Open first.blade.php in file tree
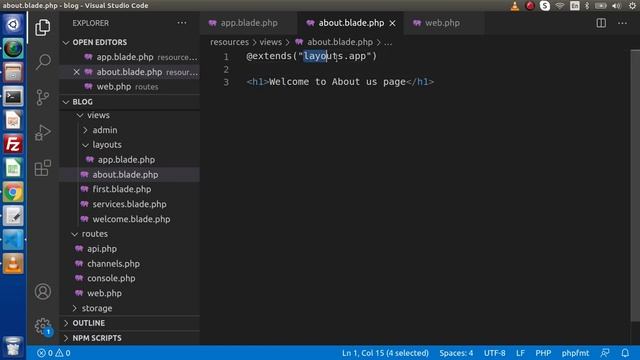Screen dimensions: 640x360 [130, 189]
